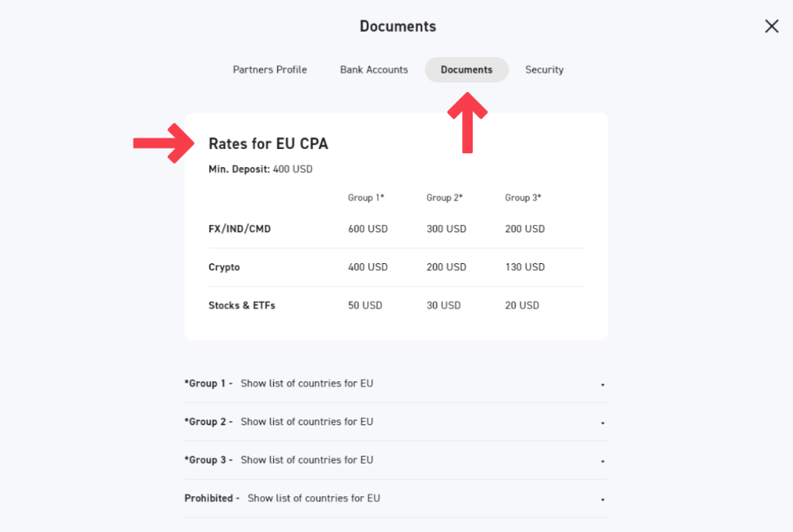Viewport: 793px width, 532px height.
Task: Click the Min. Deposit 400 USD text
Action: [260, 169]
